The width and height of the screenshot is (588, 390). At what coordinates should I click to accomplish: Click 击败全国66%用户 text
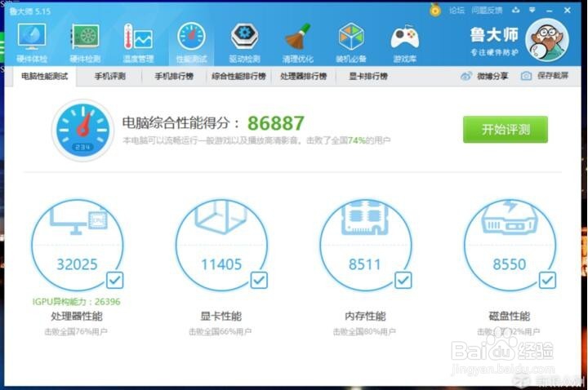coord(220,331)
